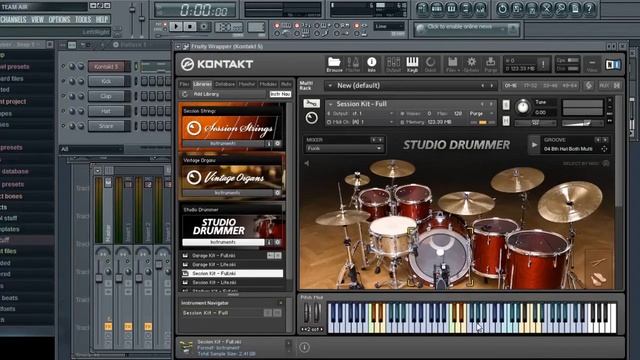Adjust the FL Studio Master mixer fader
Screen dimensions: 640x360
coord(99,278)
